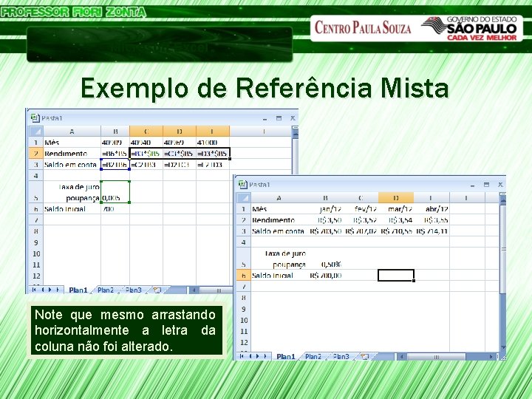
Task: Click R$ 714,11 cell in right window
Action: (432, 231)
